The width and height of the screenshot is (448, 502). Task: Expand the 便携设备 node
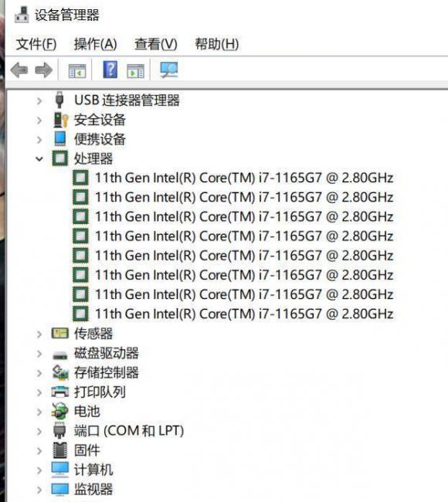click(x=39, y=140)
